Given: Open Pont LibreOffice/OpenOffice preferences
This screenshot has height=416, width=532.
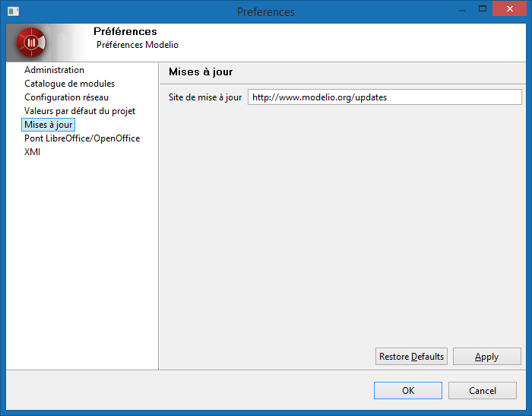Looking at the screenshot, I should point(82,138).
